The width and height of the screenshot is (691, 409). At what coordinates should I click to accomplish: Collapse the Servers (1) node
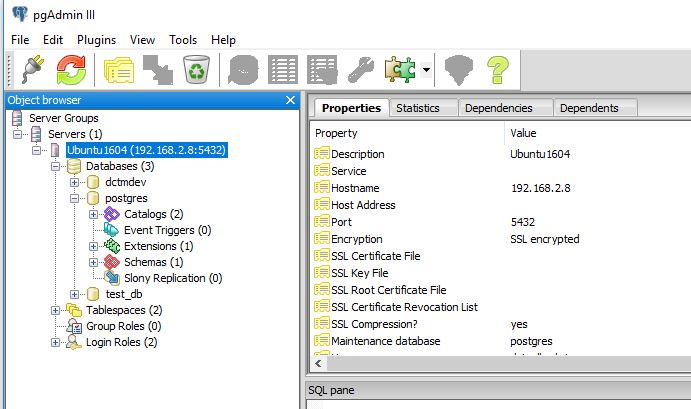tap(18, 134)
